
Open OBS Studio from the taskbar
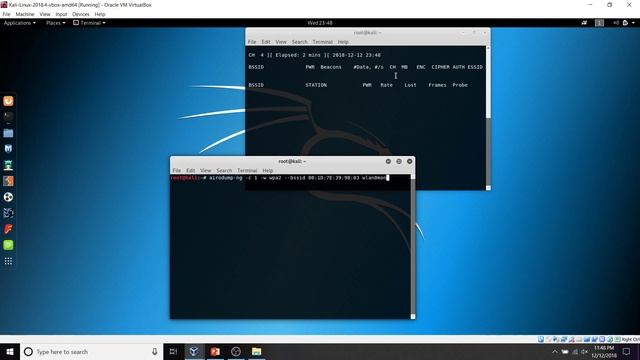point(236,352)
